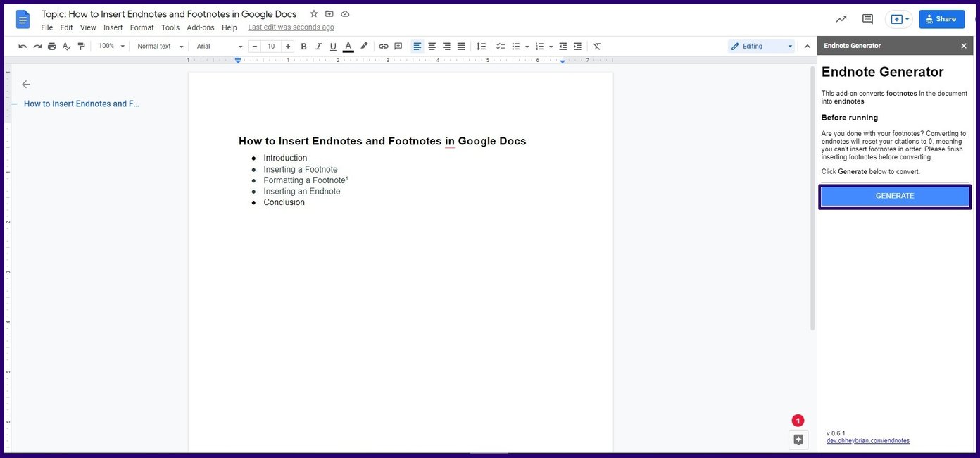Open the activity dashboard trend icon
980x458 pixels.
pyautogui.click(x=841, y=19)
